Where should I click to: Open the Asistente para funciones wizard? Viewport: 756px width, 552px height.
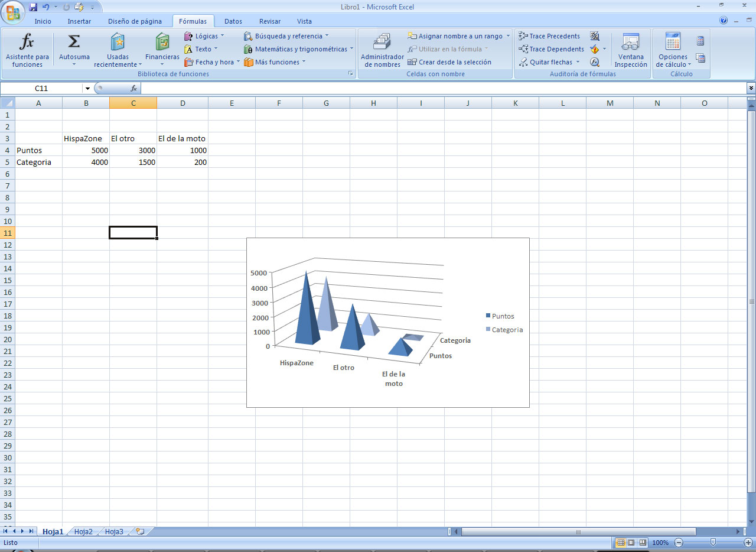point(27,50)
